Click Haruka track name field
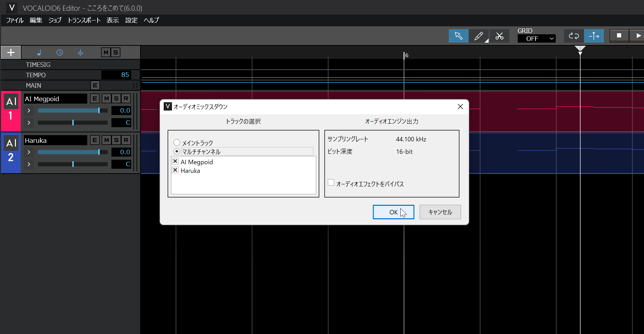Viewport: 644px width, 334px height. point(55,140)
